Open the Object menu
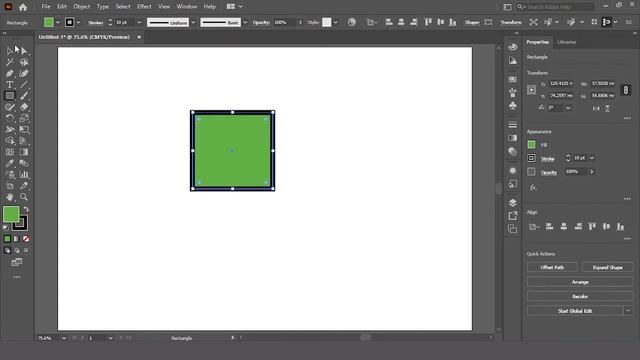640x360 pixels. 82,7
